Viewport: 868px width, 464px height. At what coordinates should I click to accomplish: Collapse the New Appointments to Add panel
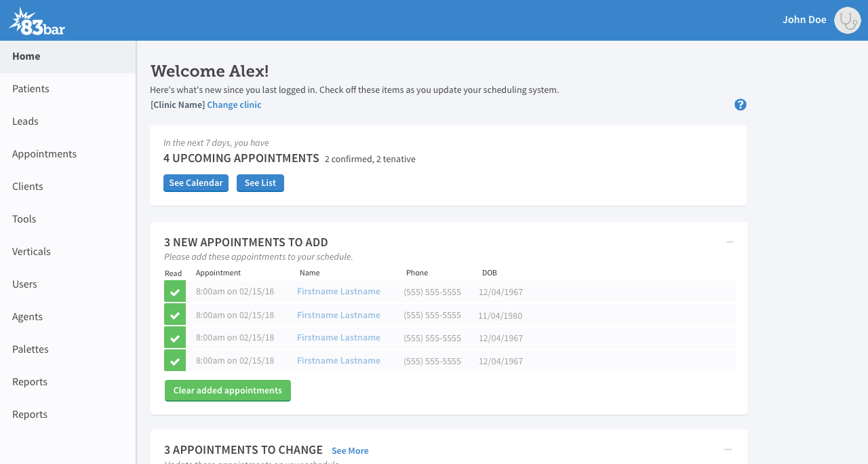click(730, 242)
